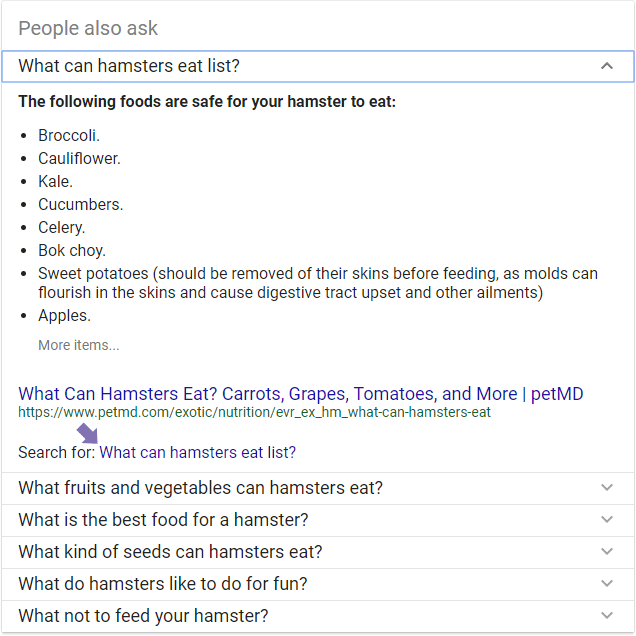Collapse the "What can hamsters eat list?" chevron

pyautogui.click(x=606, y=66)
